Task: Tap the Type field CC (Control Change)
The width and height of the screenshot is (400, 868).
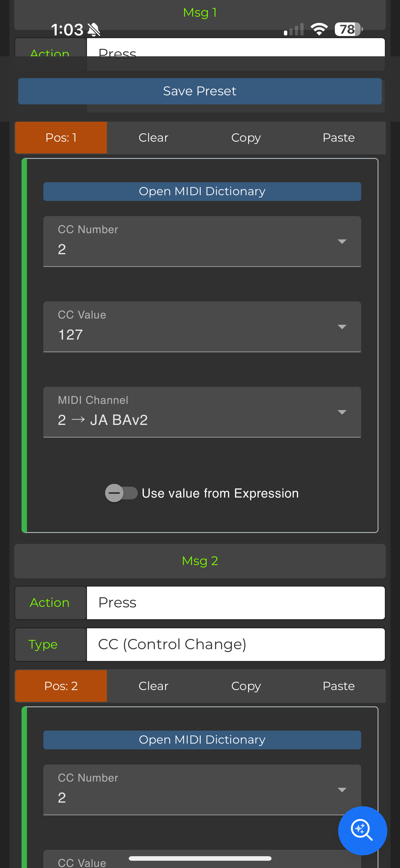Action: click(235, 644)
